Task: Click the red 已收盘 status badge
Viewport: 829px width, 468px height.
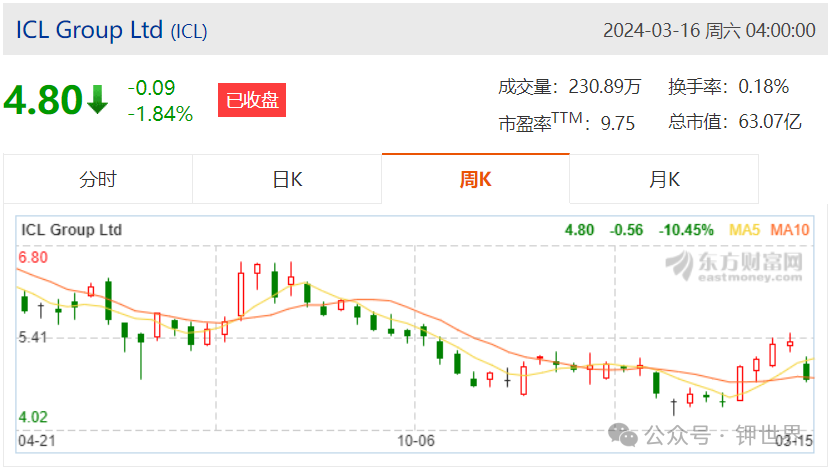Action: [252, 100]
